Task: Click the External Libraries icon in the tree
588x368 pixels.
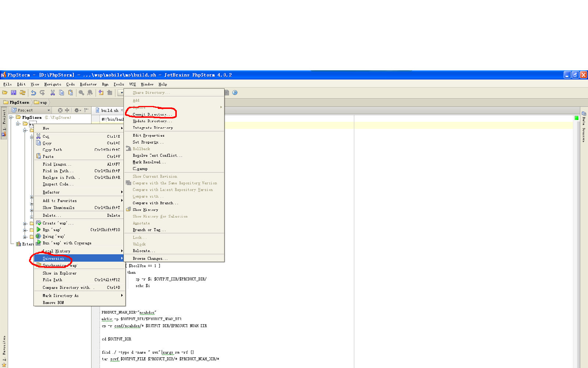Action: 18,244
